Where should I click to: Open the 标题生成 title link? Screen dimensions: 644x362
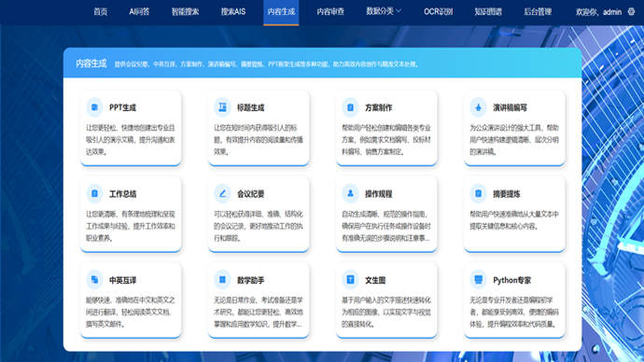(250, 107)
